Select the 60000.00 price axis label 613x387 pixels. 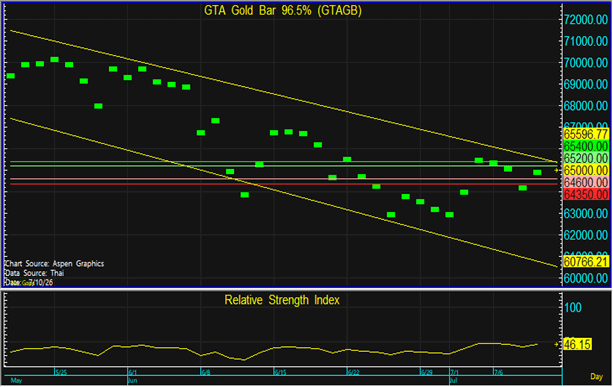(586, 278)
